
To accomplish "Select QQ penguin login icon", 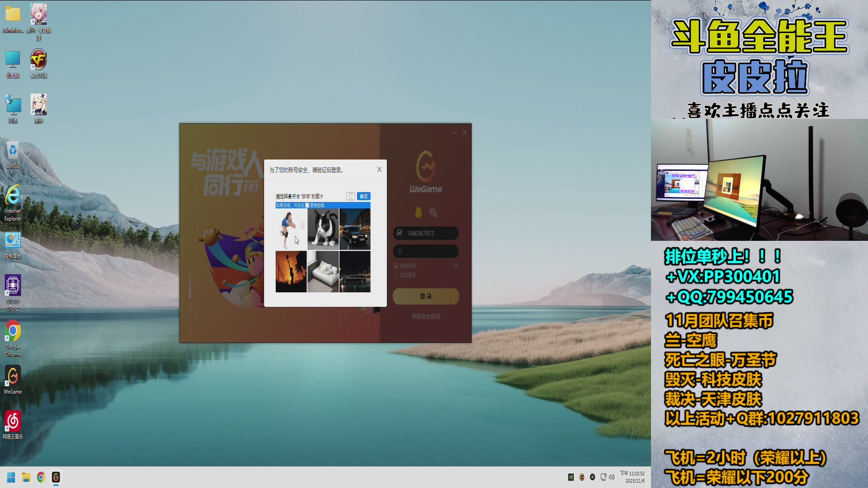I will pos(418,212).
